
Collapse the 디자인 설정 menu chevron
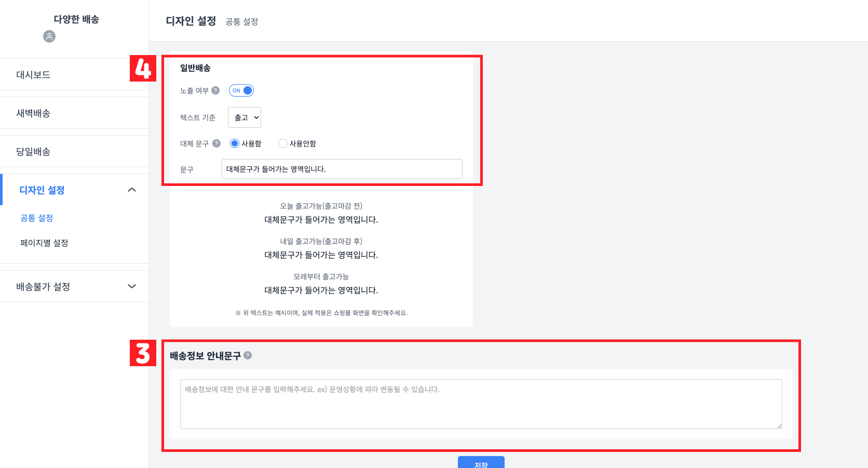132,190
